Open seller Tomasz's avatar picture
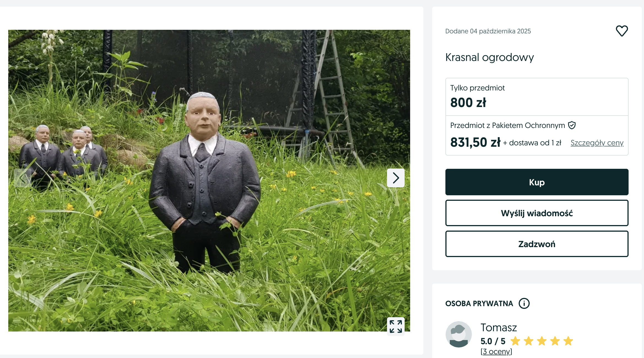 (x=459, y=334)
